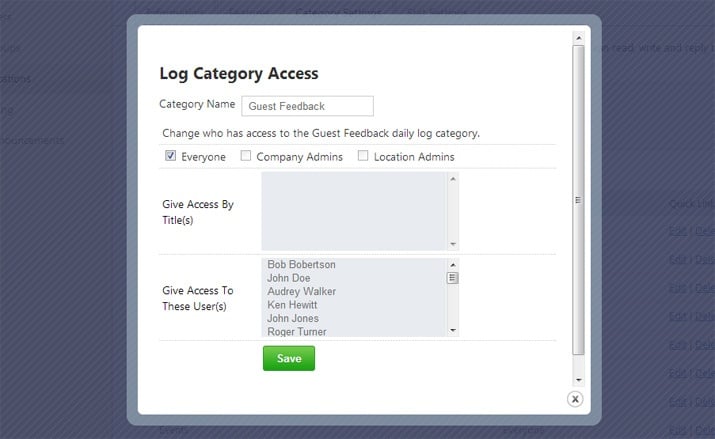Click the dialog's vertical scrollbar down arrow
The image size is (715, 439).
tap(578, 380)
